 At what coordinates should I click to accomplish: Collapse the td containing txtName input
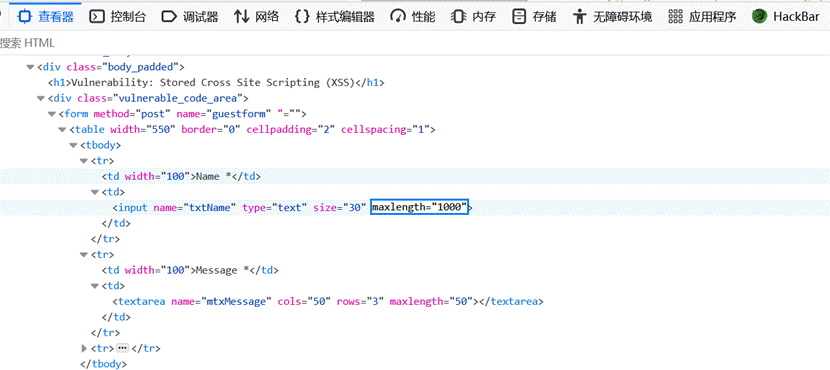click(94, 192)
